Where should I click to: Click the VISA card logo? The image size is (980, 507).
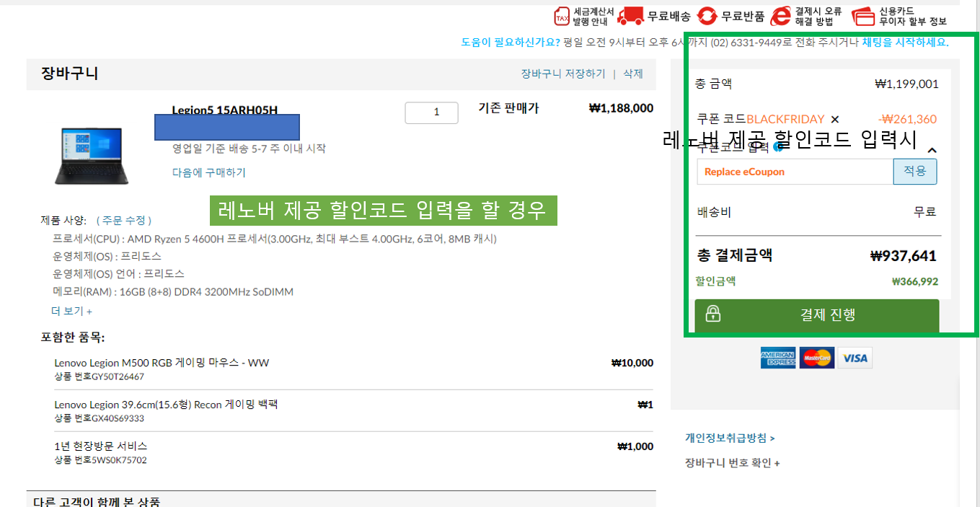coord(855,358)
